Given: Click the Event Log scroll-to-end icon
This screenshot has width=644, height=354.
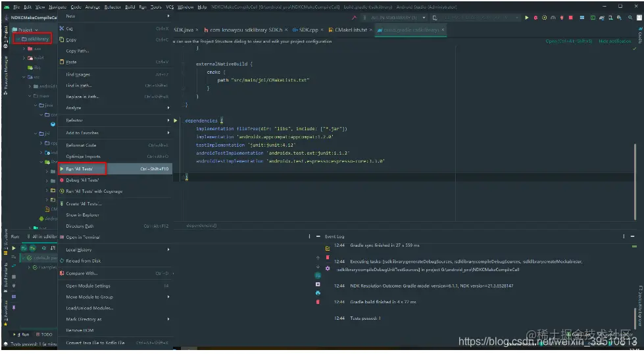Looking at the screenshot, I should pos(318,284).
